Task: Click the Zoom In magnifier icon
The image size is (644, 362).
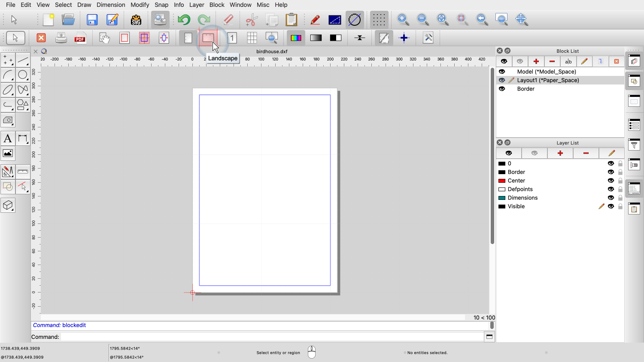Action: click(x=403, y=19)
